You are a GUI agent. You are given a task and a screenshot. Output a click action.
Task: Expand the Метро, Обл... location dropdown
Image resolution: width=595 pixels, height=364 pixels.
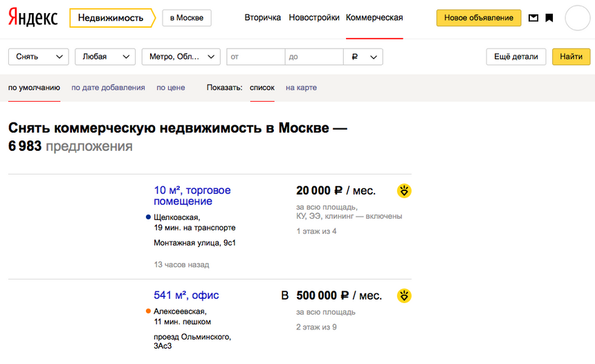click(181, 57)
